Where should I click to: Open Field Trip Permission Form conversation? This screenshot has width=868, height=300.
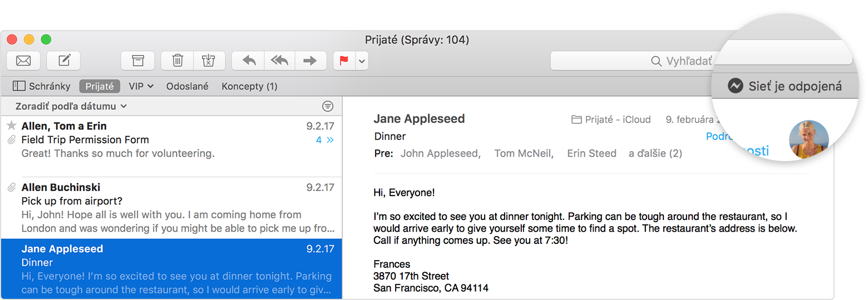pos(171,147)
